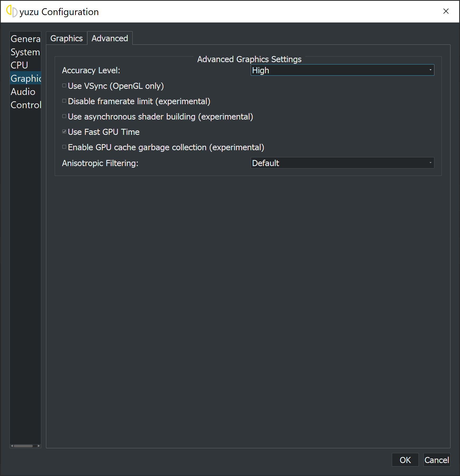
Task: Enable GPU cache garbage collection checkbox
Action: [64, 147]
